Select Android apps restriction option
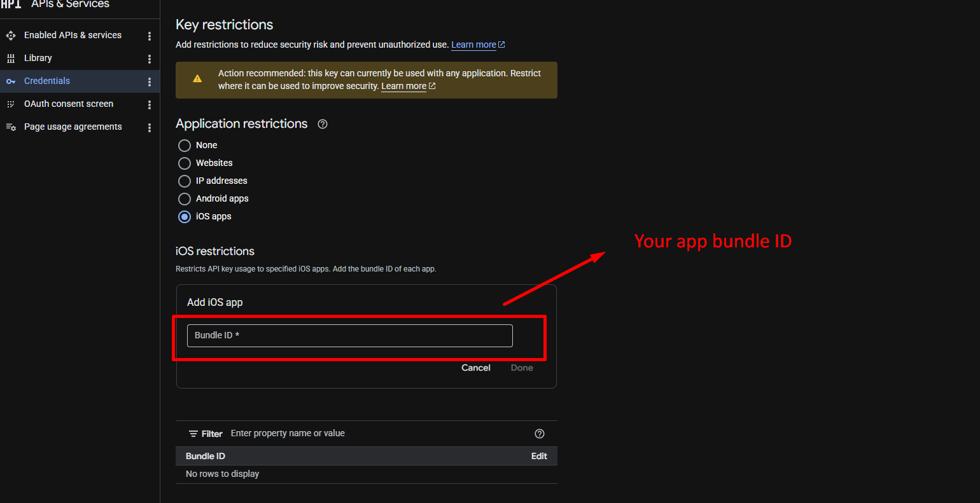 pos(185,199)
